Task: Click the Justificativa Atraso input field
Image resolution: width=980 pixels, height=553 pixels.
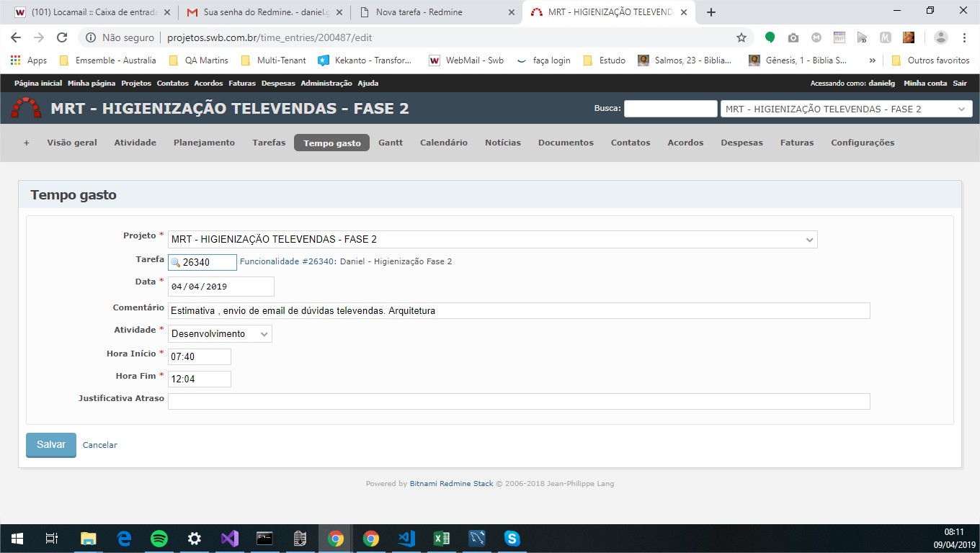Action: (x=519, y=401)
